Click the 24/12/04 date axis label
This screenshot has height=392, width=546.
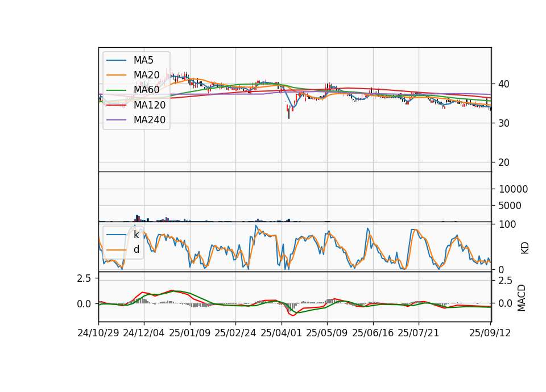144,333
